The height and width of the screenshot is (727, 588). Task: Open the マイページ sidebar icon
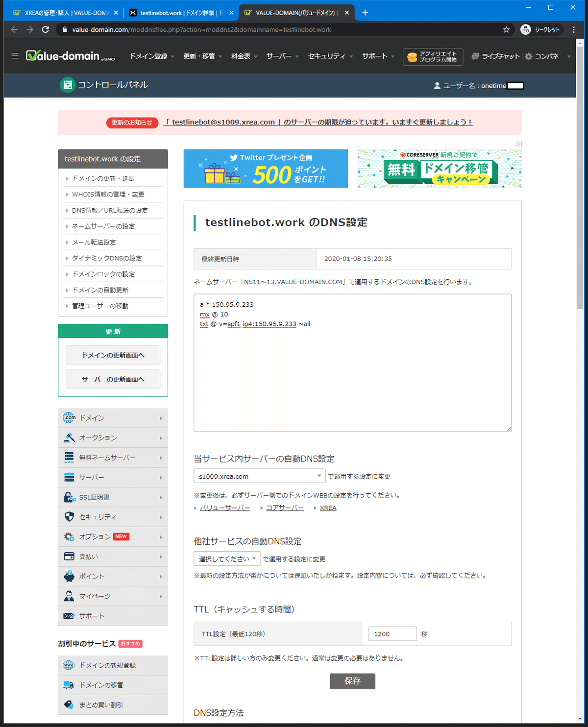click(69, 596)
